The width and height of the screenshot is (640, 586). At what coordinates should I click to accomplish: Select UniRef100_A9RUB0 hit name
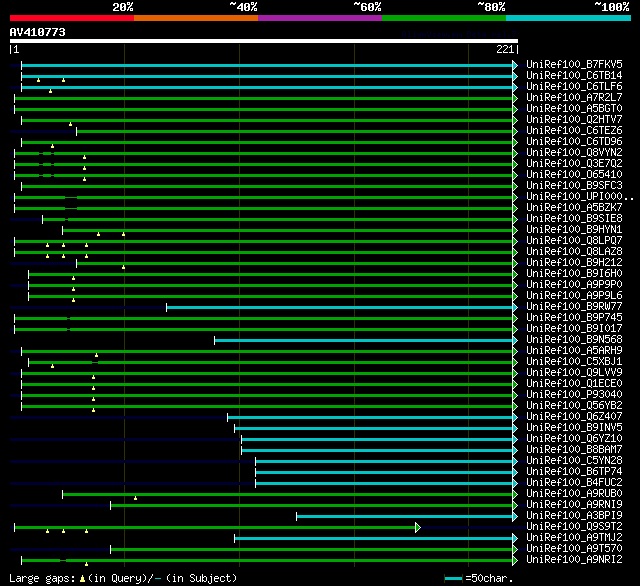point(574,494)
